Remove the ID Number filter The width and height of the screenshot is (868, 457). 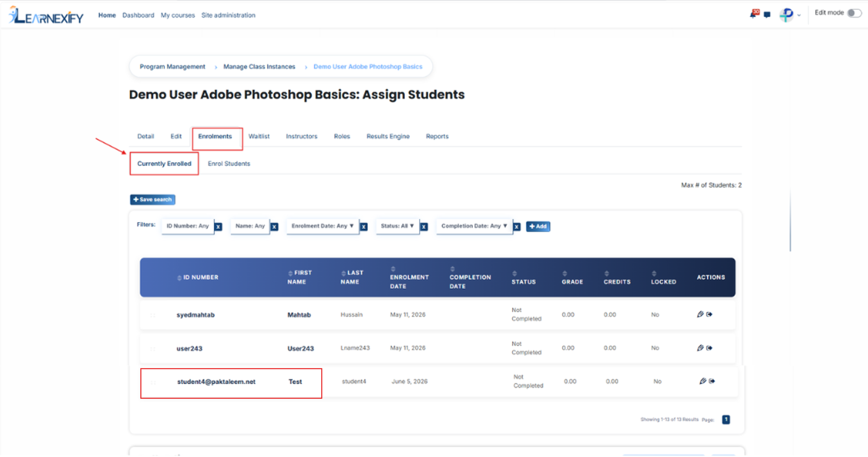point(218,227)
